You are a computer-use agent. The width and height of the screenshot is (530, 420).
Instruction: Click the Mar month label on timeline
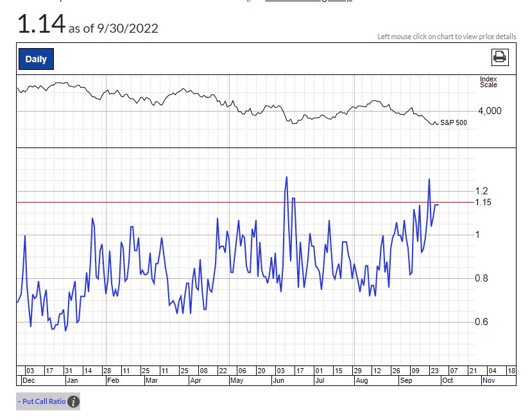pyautogui.click(x=152, y=380)
